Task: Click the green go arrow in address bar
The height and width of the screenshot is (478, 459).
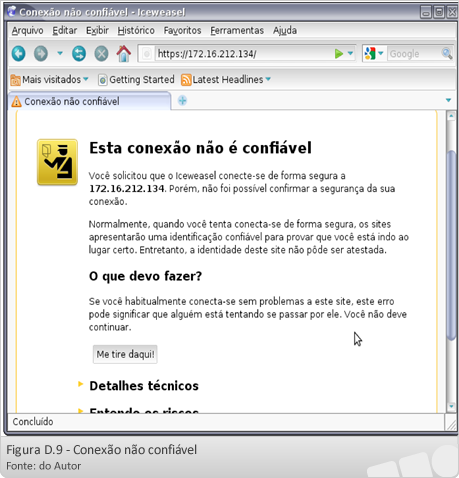Action: pos(339,54)
